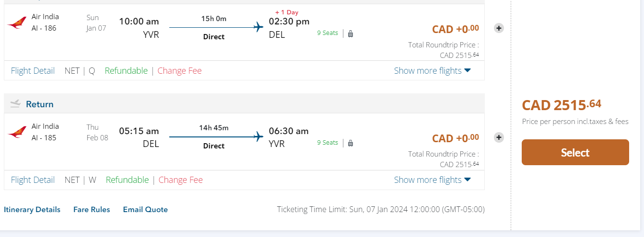Viewport: 644px width, 237px height.
Task: Open the Itinerary Details tab
Action: point(32,210)
